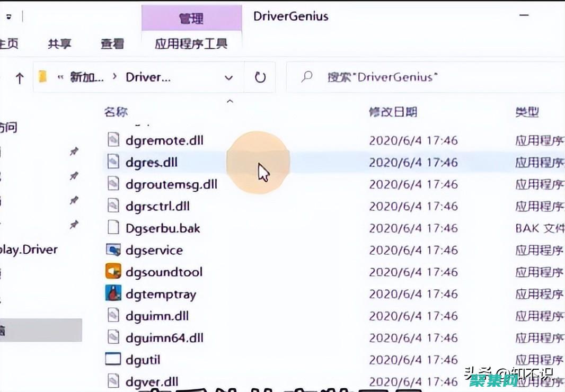Launch dgsoundtool via its colored icon
This screenshot has height=392, width=565.
112,271
